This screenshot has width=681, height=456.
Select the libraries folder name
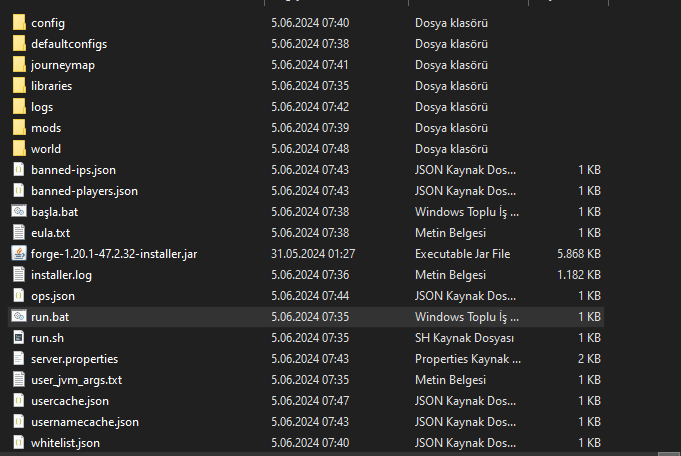[51, 86]
